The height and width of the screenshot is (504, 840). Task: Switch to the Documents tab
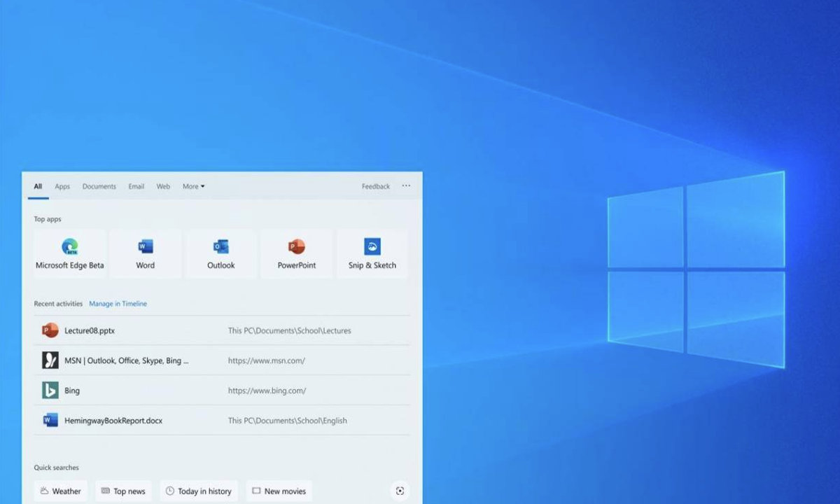[x=99, y=186]
